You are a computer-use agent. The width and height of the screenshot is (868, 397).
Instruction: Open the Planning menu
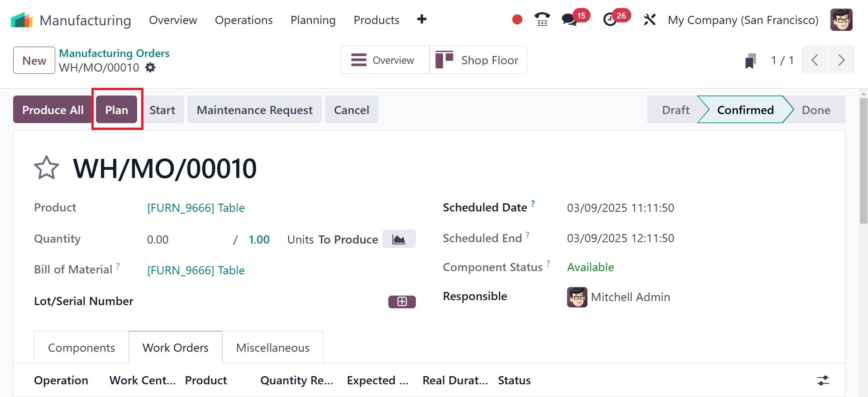(313, 20)
